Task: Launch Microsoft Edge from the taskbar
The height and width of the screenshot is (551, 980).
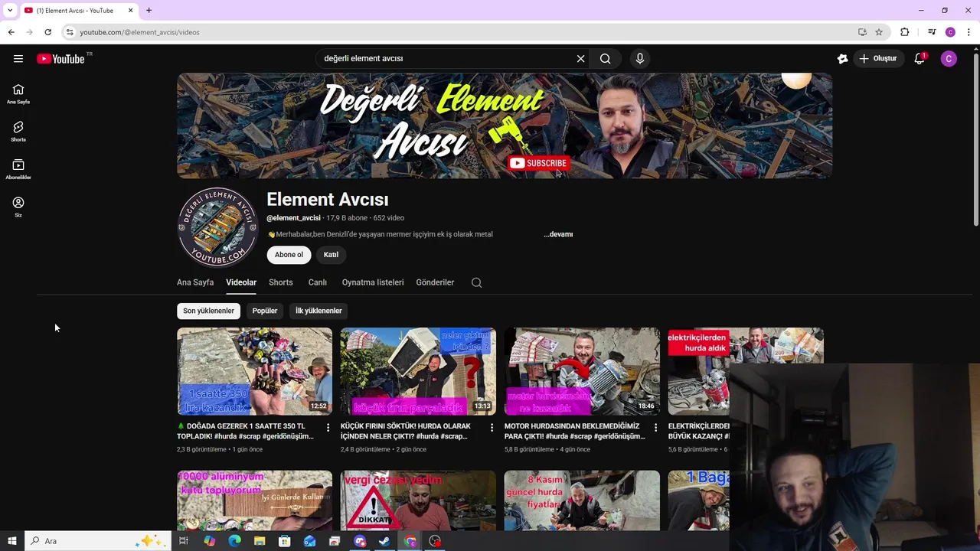Action: pos(234,541)
